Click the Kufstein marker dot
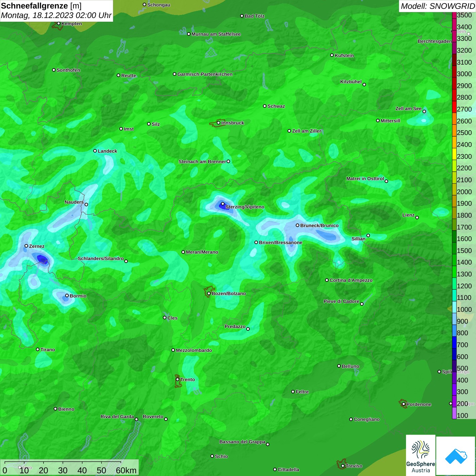The height and width of the screenshot is (476, 476). tap(332, 55)
